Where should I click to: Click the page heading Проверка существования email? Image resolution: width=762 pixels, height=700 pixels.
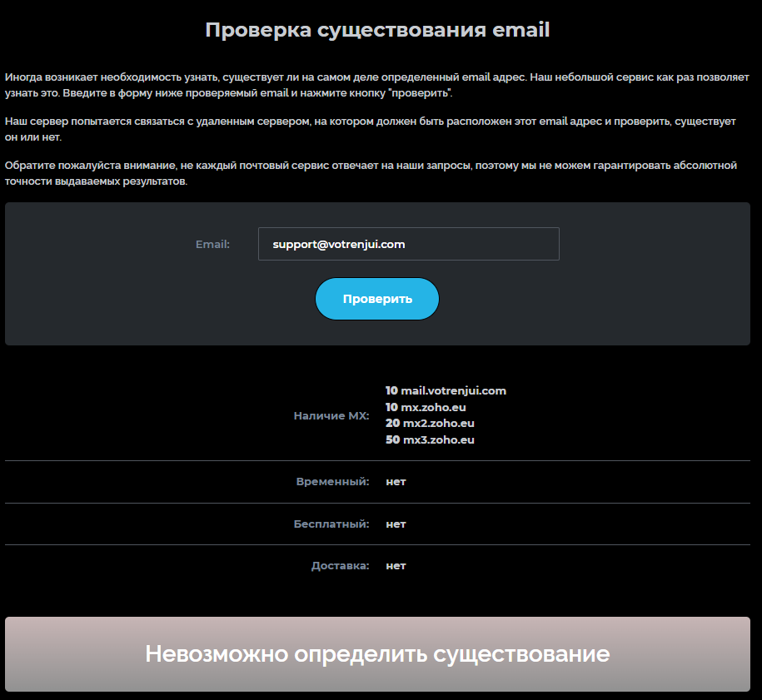[377, 29]
